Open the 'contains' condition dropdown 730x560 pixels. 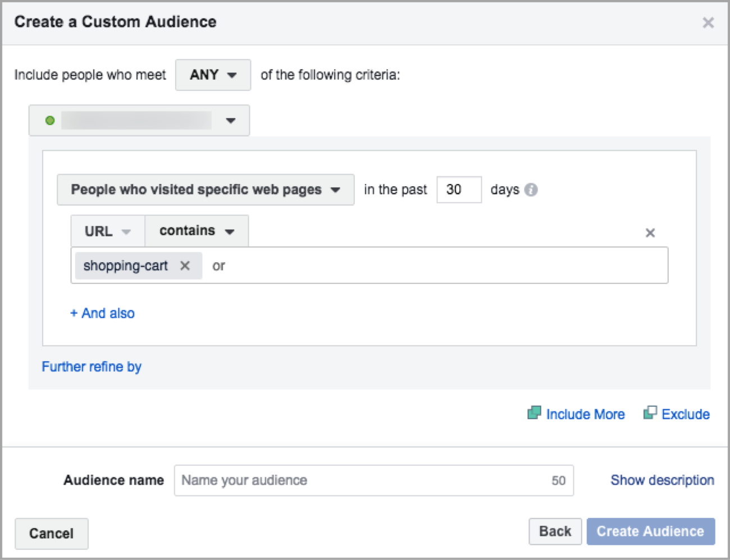pos(197,231)
